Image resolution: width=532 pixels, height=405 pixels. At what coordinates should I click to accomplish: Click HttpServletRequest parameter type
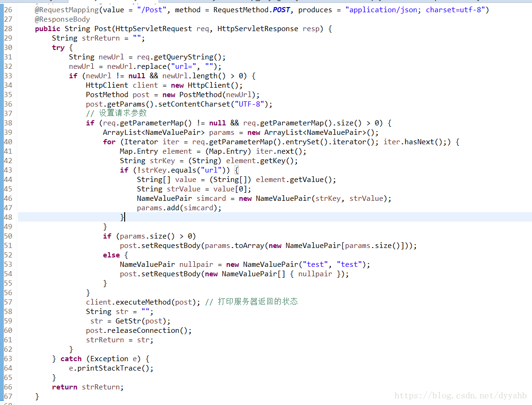(154, 29)
